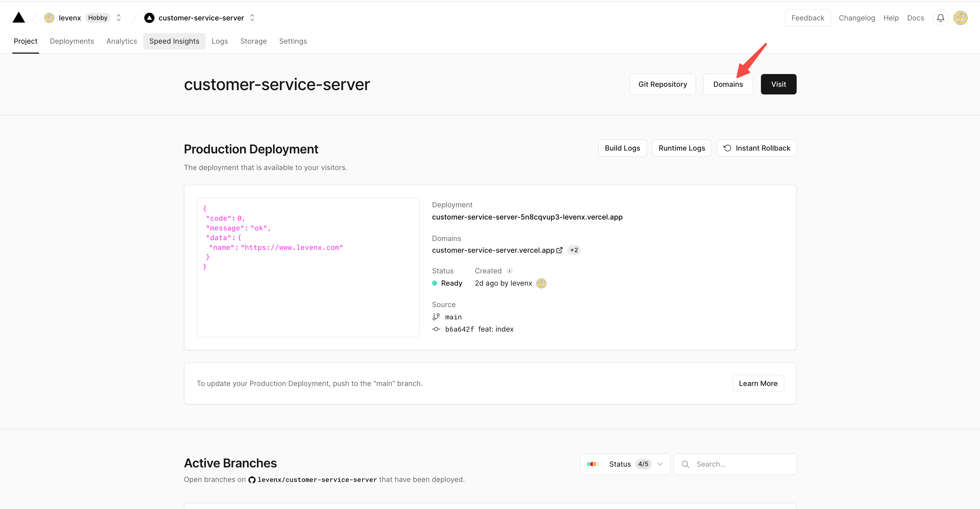Switch to the Storage tab

pos(253,41)
